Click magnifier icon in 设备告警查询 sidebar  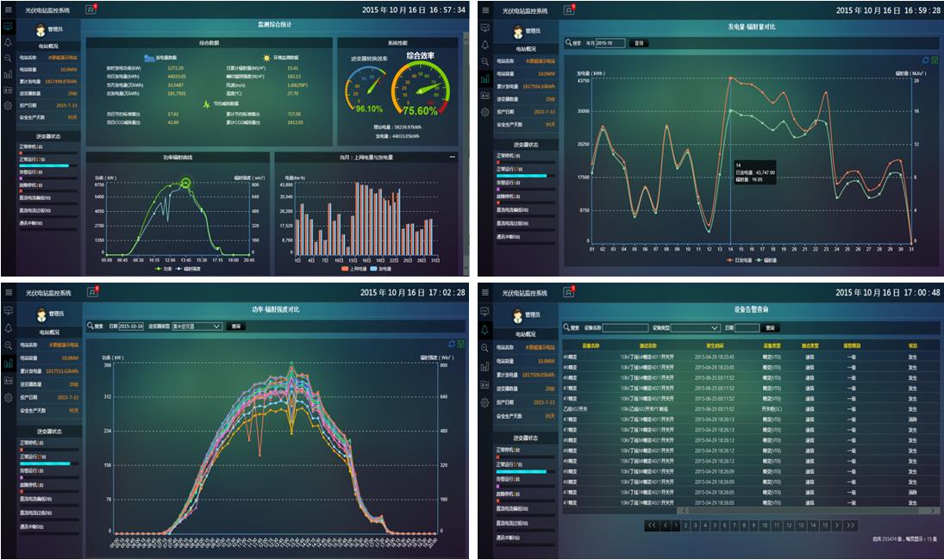[485, 347]
